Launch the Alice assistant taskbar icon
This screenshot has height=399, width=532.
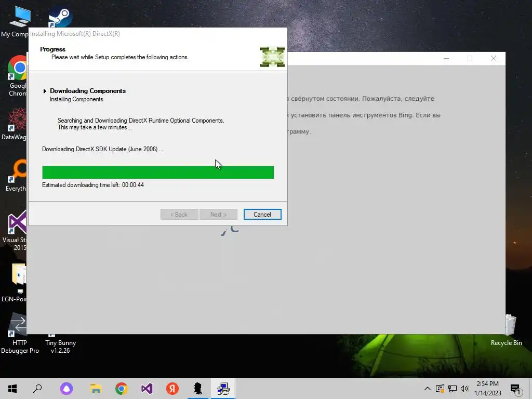tap(66, 389)
